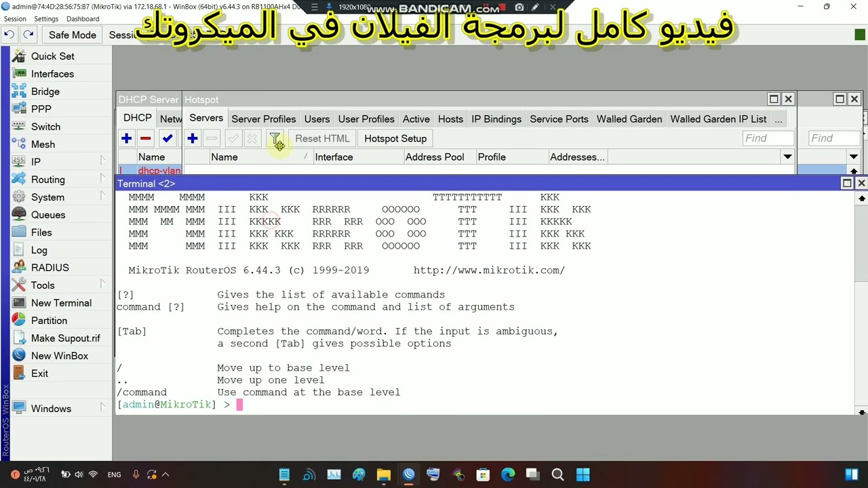
Task: Click Wi-Fi icon in system tray
Action: click(x=93, y=474)
